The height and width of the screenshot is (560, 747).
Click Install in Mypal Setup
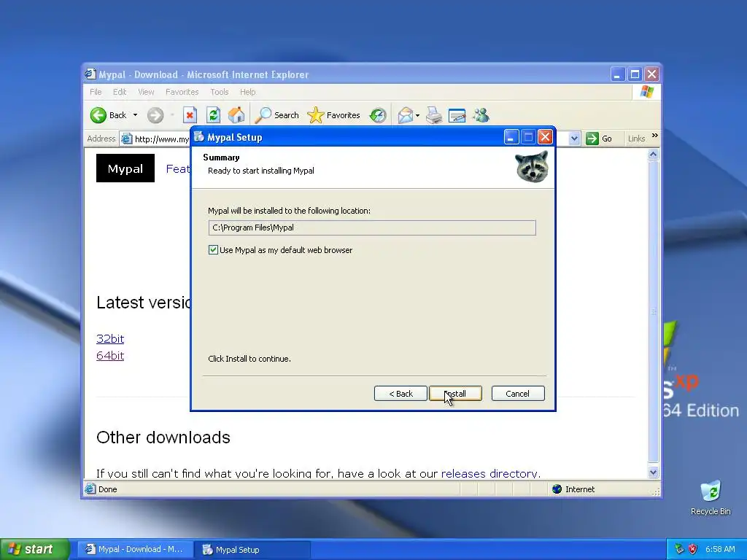(455, 394)
